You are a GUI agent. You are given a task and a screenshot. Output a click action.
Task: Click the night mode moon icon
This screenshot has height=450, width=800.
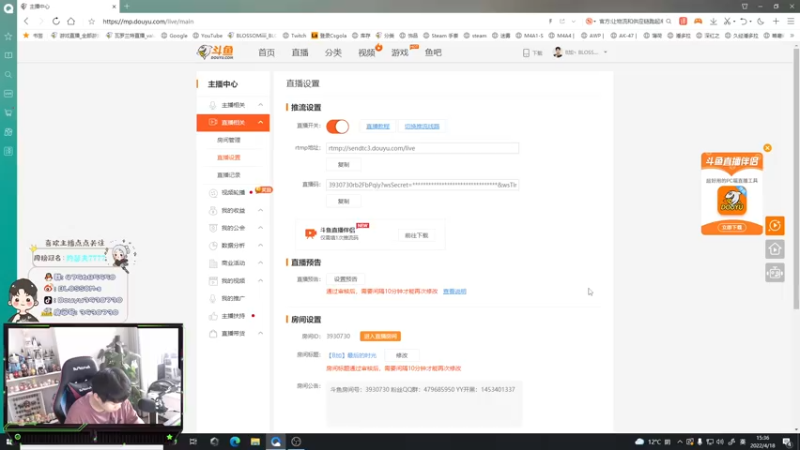point(760,21)
